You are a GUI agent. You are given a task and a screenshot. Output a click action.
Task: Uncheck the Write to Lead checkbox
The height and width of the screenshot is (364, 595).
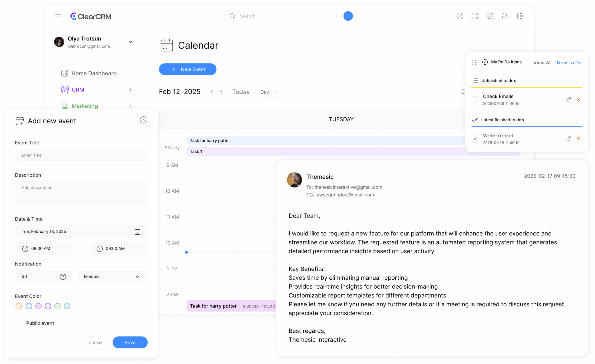tap(475, 139)
